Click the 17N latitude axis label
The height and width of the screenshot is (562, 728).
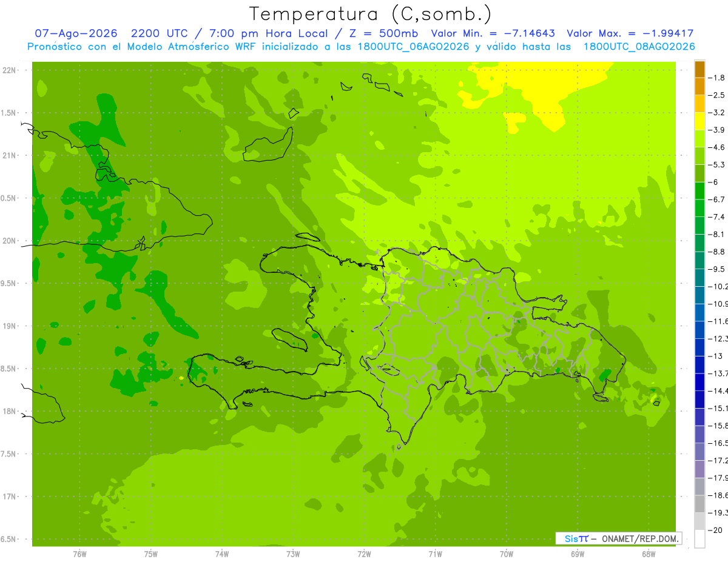[x=9, y=497]
